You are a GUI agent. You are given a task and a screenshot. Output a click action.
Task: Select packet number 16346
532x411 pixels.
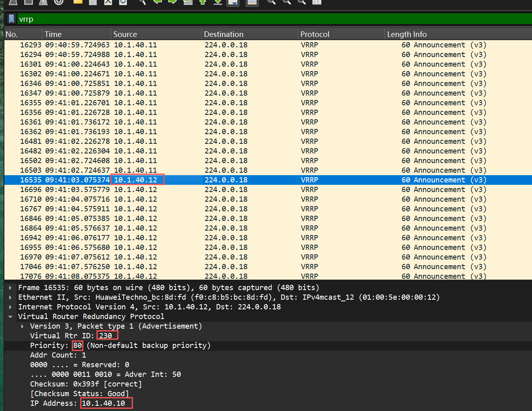268,84
